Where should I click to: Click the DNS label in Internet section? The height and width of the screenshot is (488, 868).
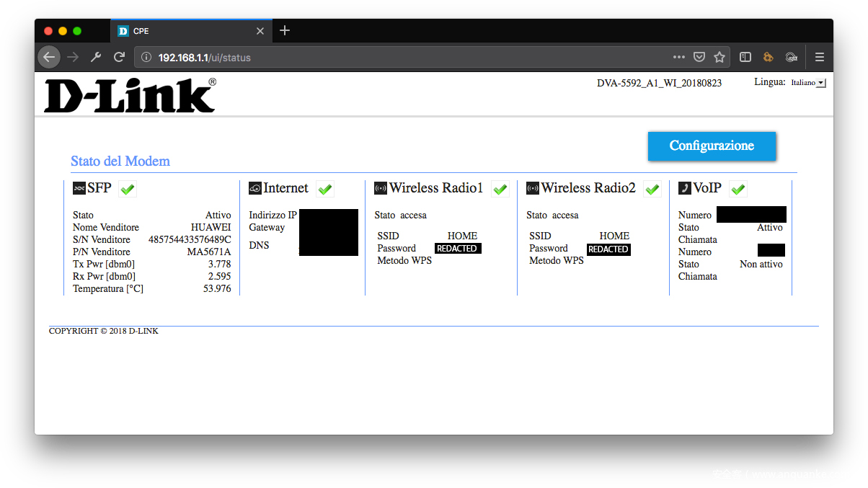[259, 245]
